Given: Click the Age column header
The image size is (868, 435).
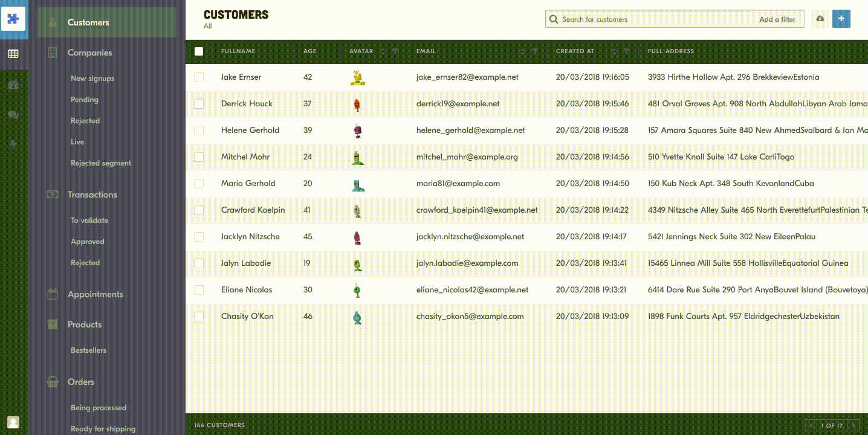Looking at the screenshot, I should point(310,51).
